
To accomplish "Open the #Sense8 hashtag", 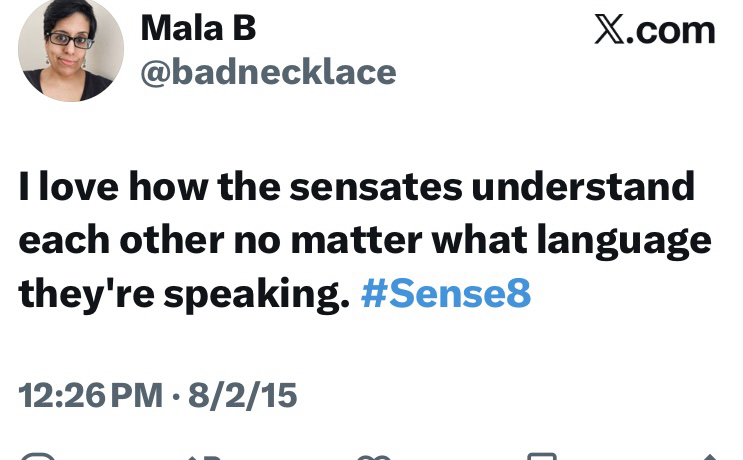I will point(445,295).
